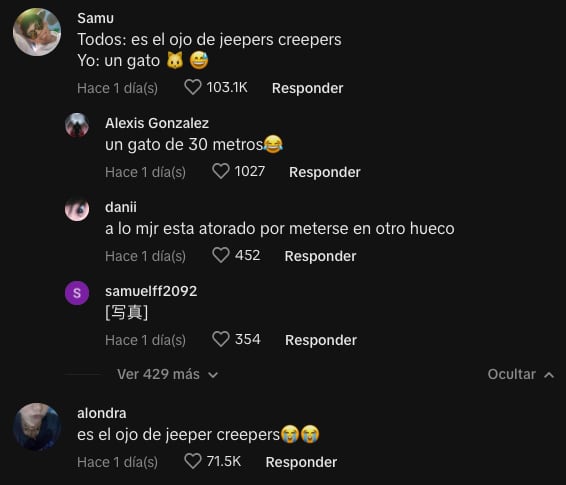Open the Samu username link
This screenshot has width=566, height=485.
96,18
